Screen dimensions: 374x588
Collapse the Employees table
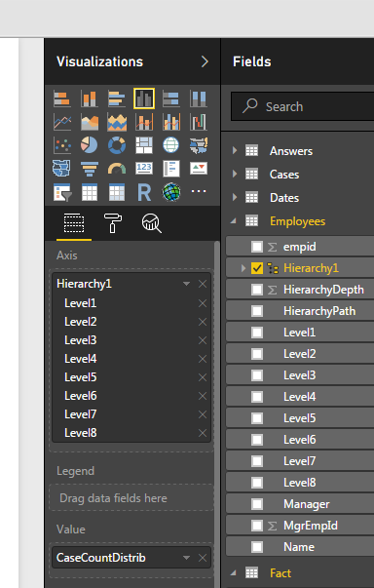tap(234, 221)
